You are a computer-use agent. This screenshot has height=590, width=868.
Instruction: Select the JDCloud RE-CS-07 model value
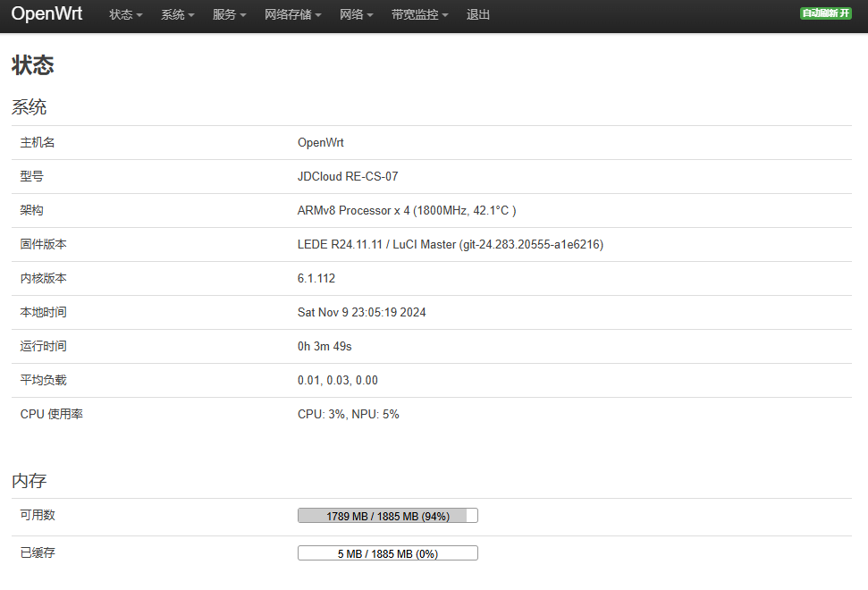tap(348, 177)
